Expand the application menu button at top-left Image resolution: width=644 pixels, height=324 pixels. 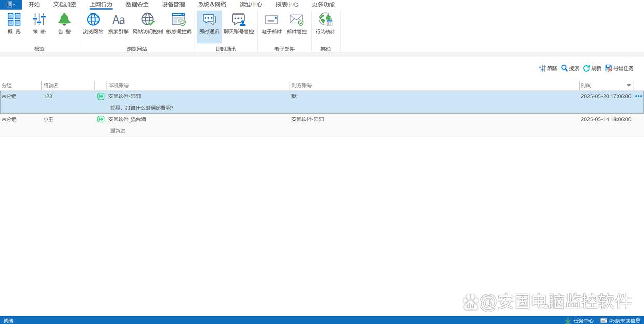click(11, 5)
